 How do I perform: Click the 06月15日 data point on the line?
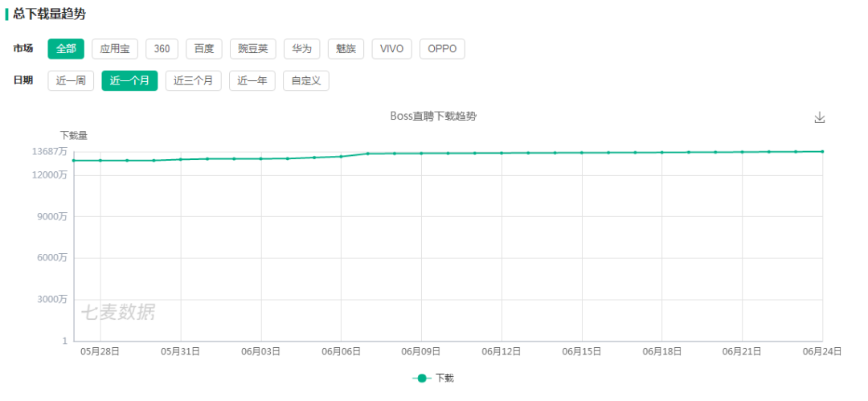point(582,153)
